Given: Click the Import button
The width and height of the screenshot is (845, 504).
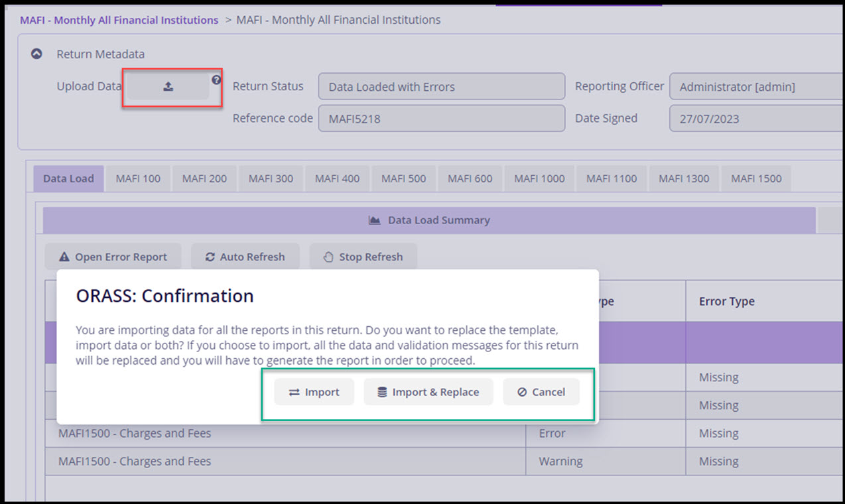Looking at the screenshot, I should tap(313, 392).
